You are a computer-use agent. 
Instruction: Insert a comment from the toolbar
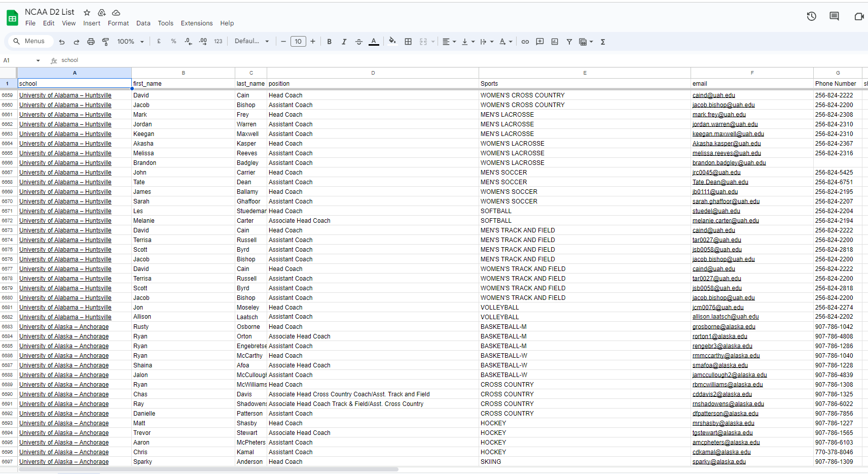click(540, 42)
